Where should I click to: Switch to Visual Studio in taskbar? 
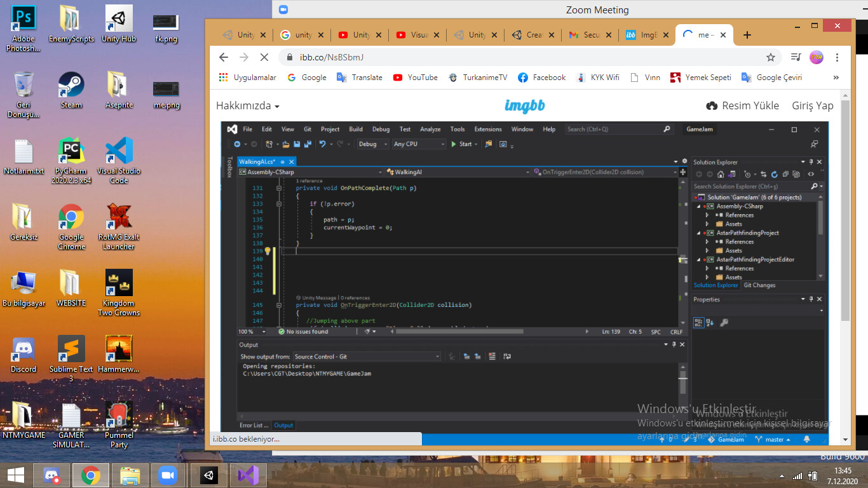248,475
